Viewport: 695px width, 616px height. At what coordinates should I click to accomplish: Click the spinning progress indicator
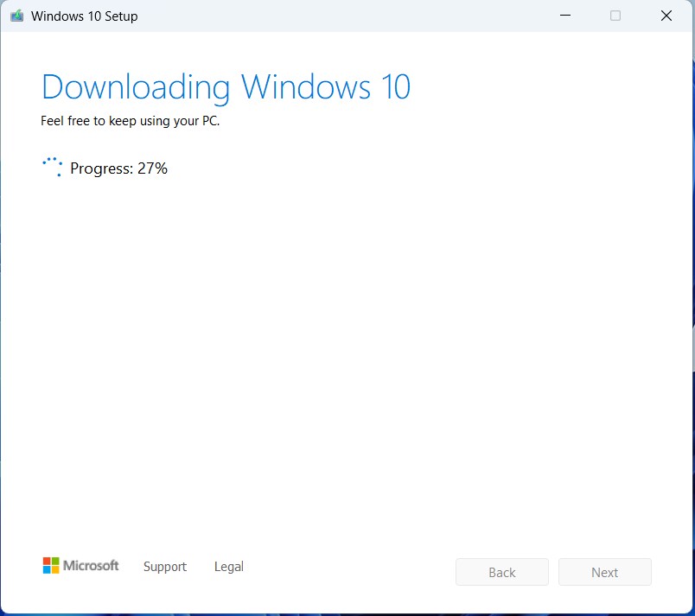point(53,168)
